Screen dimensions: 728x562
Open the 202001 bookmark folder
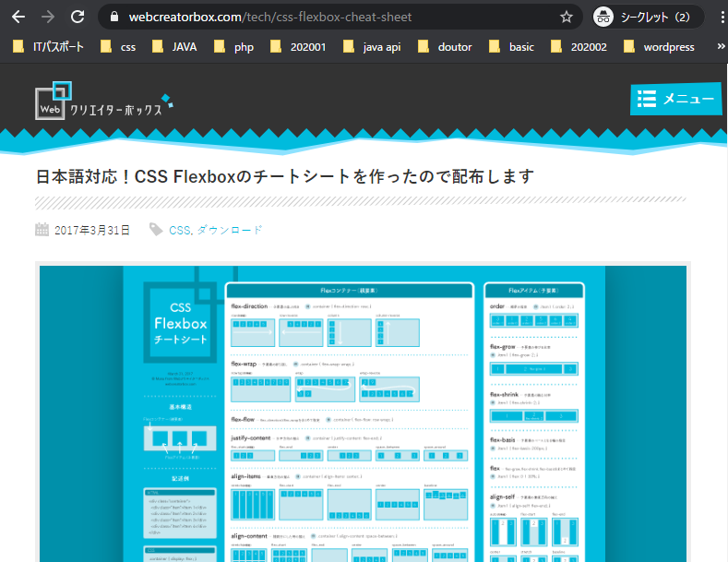[298, 46]
